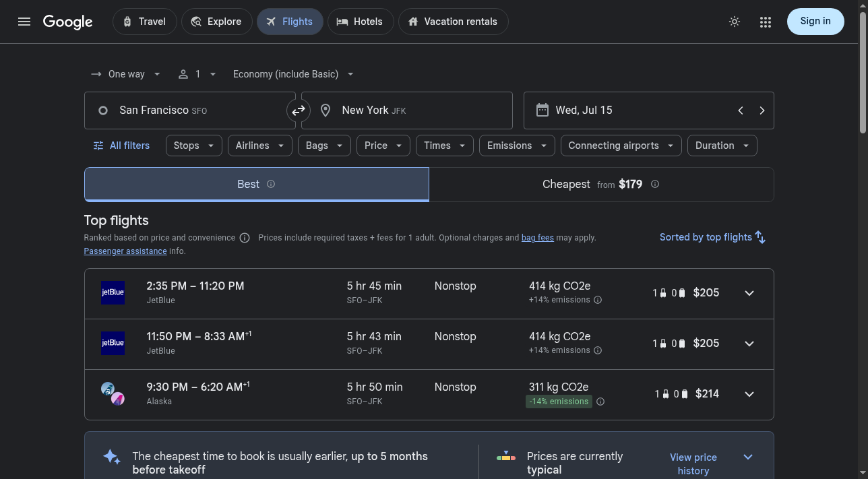Viewport: 868px width, 479px height.
Task: Go to previous departure date
Action: [741, 110]
